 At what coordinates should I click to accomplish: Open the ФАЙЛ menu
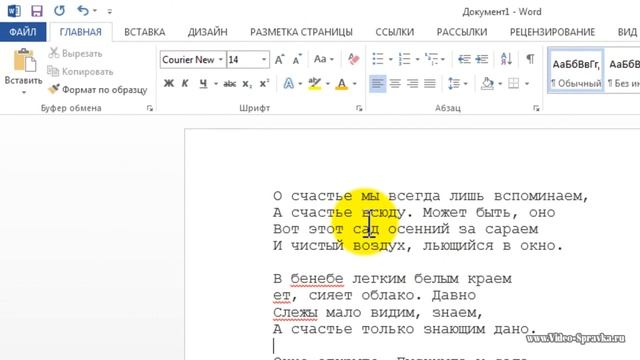tap(23, 32)
